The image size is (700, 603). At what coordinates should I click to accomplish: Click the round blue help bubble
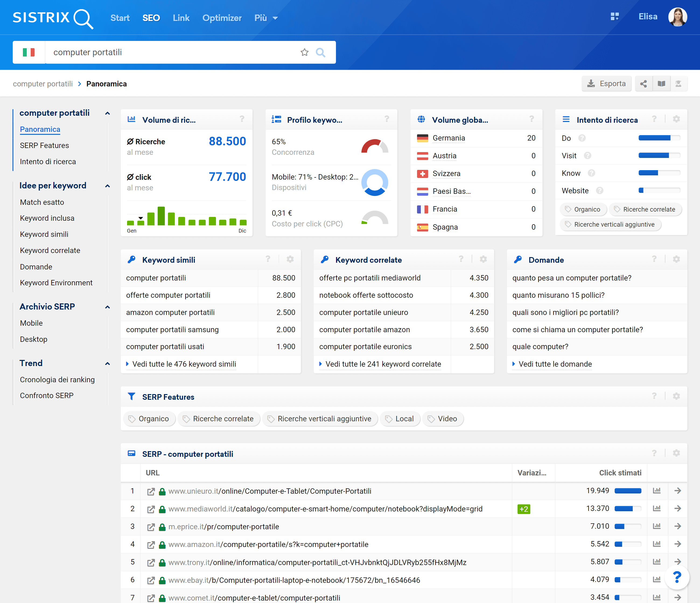click(677, 577)
